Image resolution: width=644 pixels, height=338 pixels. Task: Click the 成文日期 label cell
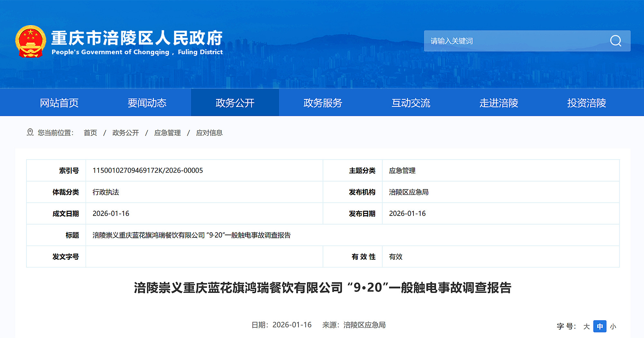[x=56, y=214]
